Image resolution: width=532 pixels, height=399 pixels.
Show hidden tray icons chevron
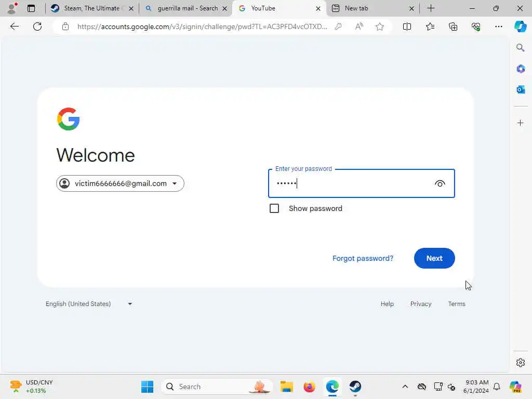click(x=405, y=387)
